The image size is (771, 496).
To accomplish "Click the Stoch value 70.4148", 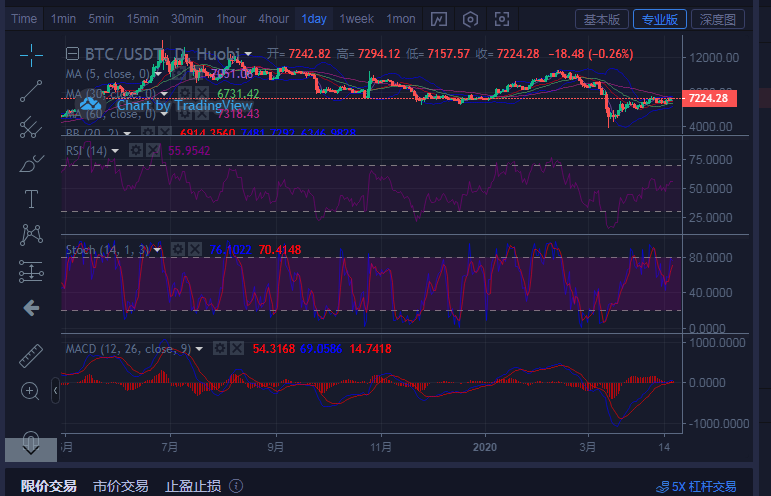I will tap(280, 250).
